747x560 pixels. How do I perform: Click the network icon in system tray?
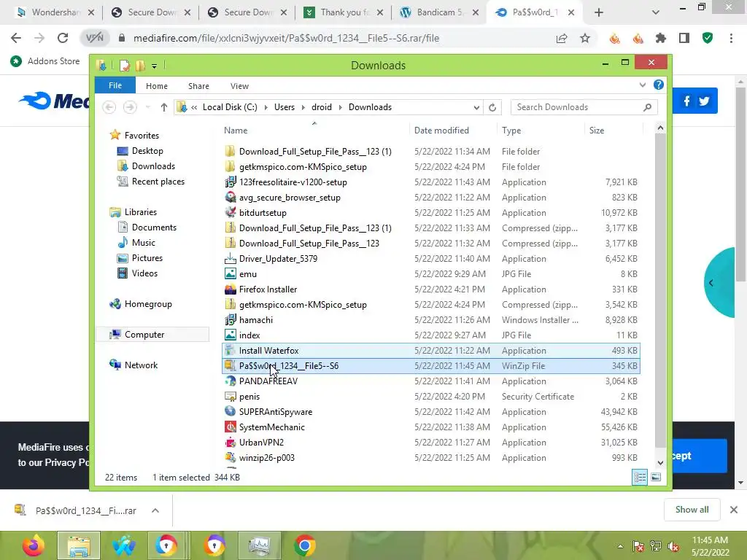click(656, 546)
